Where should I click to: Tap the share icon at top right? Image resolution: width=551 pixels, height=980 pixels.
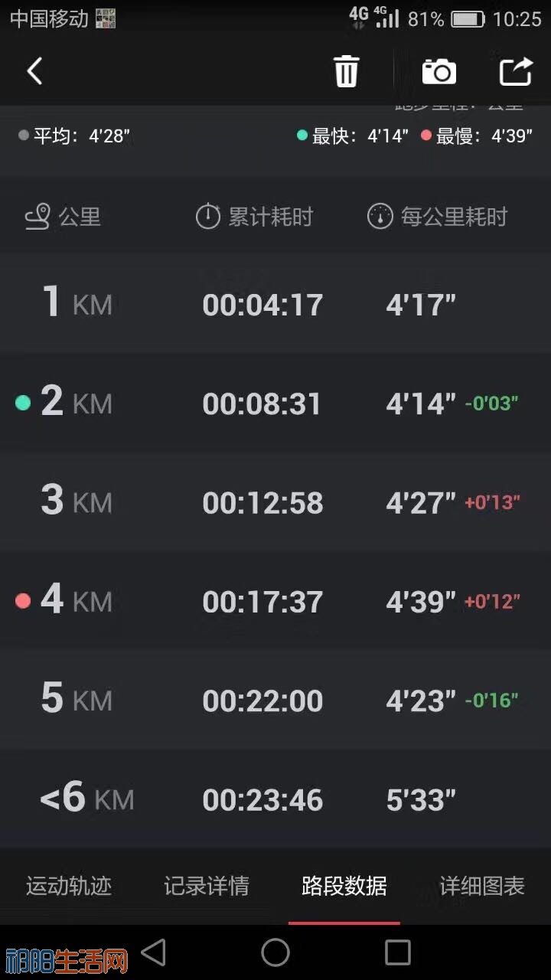[x=516, y=71]
